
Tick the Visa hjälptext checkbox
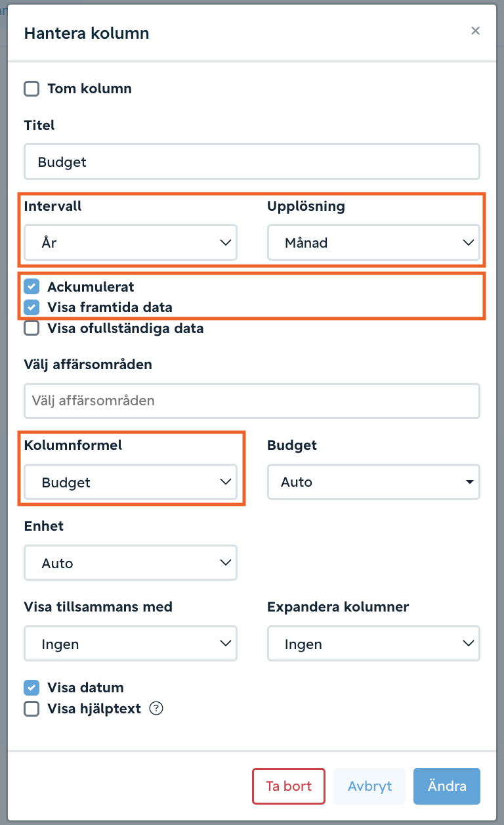(31, 709)
